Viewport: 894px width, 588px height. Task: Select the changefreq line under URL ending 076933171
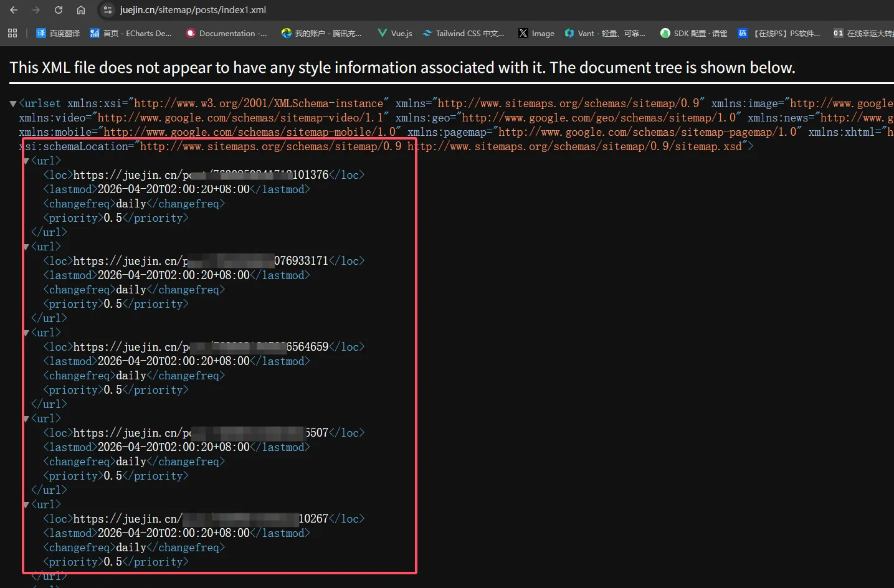click(x=134, y=290)
